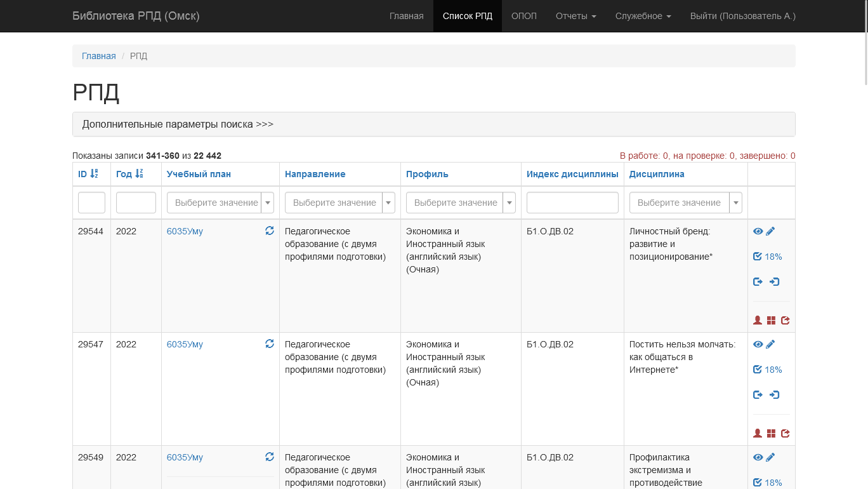Edit record 29549 with pencil icon

[770, 457]
